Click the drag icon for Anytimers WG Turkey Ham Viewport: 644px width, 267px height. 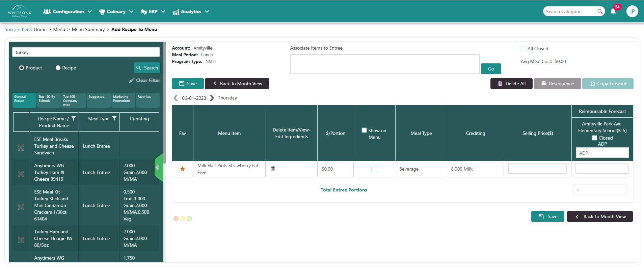coord(21,174)
